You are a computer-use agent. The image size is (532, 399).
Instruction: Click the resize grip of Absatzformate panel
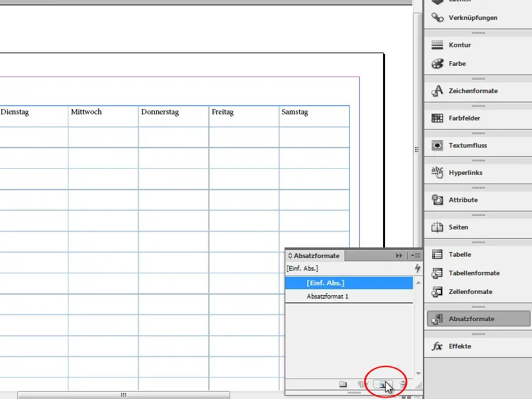coord(419,386)
